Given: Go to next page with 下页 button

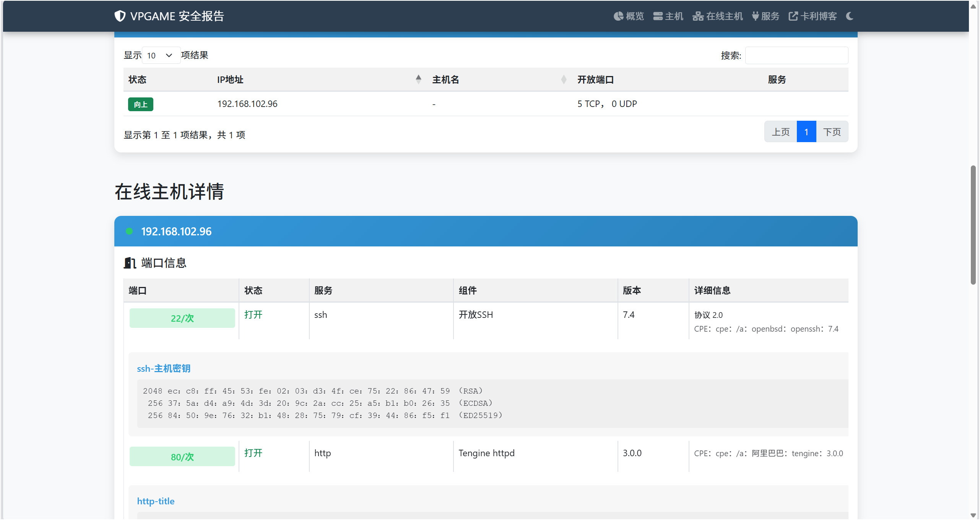Looking at the screenshot, I should click(x=832, y=132).
